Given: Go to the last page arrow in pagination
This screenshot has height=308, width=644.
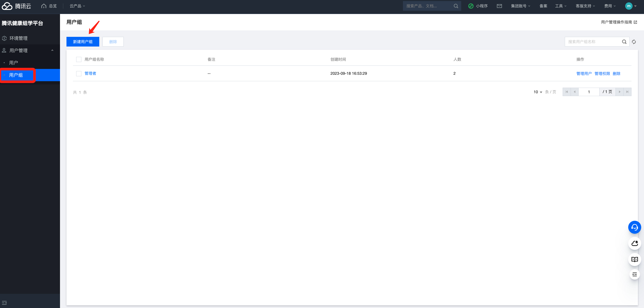Looking at the screenshot, I should (627, 92).
